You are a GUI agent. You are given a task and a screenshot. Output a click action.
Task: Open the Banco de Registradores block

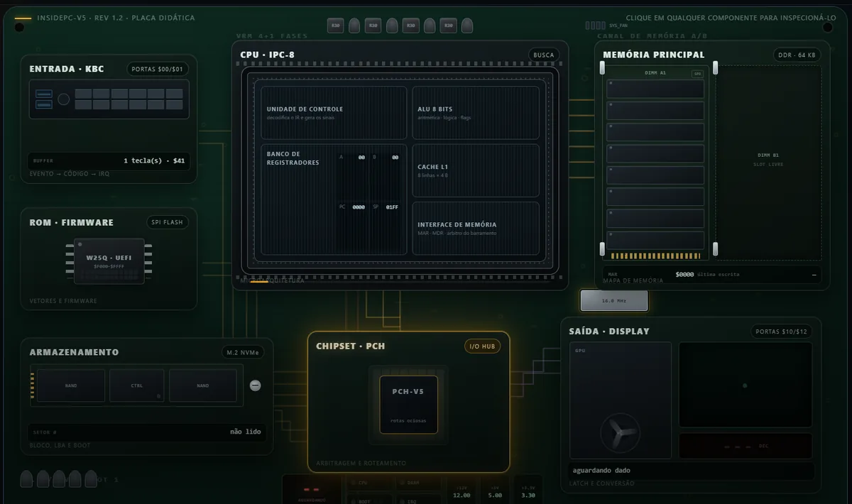[334, 199]
